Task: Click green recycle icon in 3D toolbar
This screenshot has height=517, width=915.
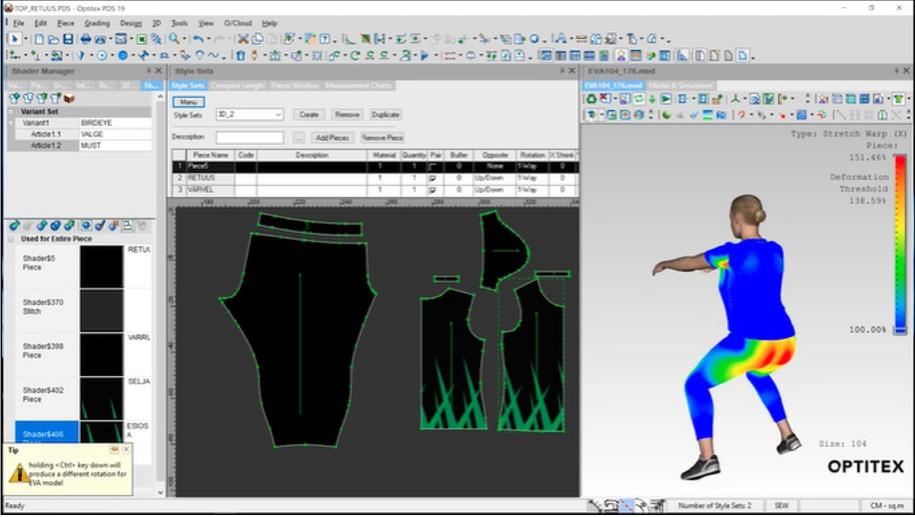Action: pos(591,99)
